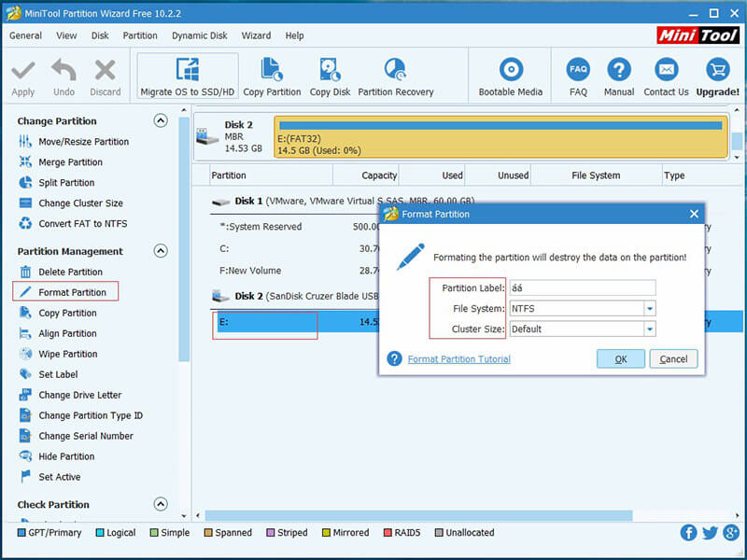This screenshot has height=560, width=747.
Task: Click the Upgrade cart icon
Action: tap(717, 69)
